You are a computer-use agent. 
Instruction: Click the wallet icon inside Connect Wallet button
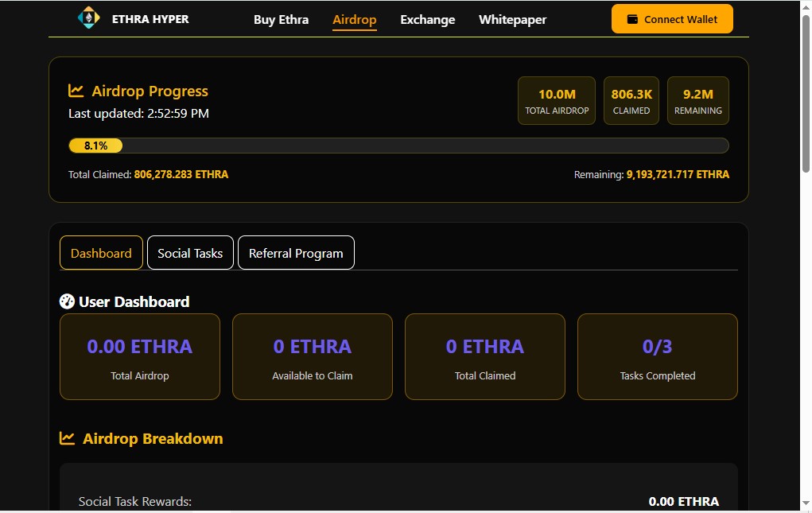pos(632,18)
